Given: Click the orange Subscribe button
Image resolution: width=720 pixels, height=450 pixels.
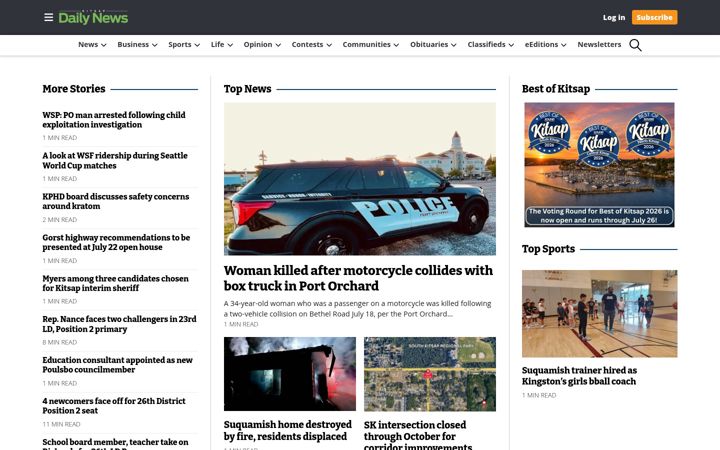Looking at the screenshot, I should [654, 17].
